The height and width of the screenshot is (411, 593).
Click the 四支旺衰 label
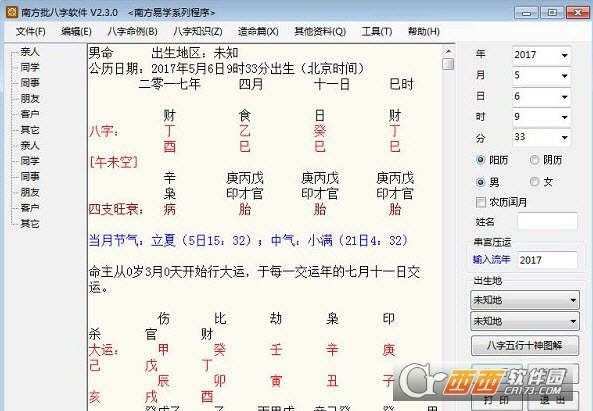[116, 209]
